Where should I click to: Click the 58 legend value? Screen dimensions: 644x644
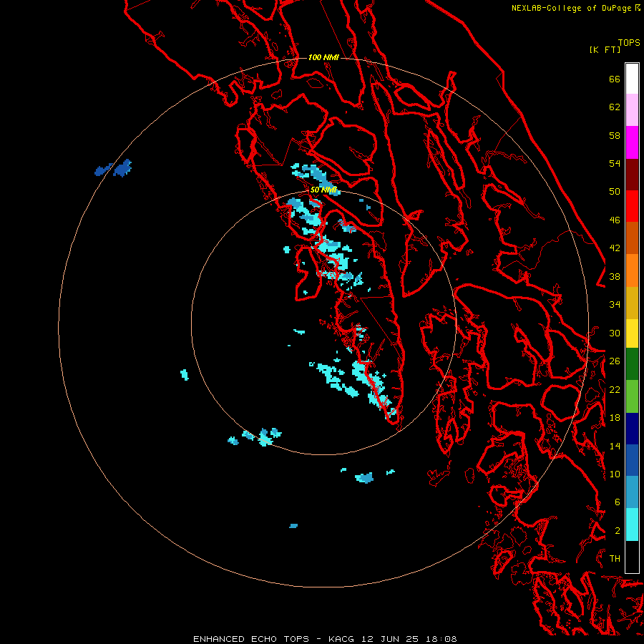pos(615,135)
